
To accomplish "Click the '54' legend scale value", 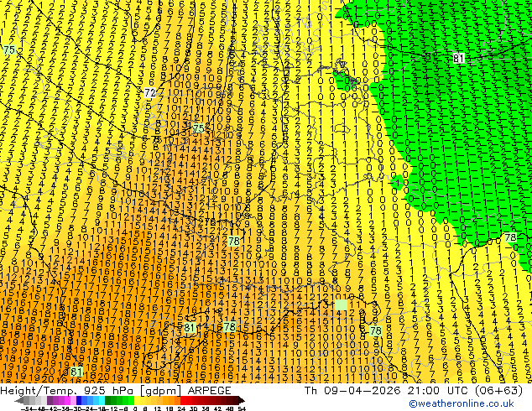I will point(242,408).
